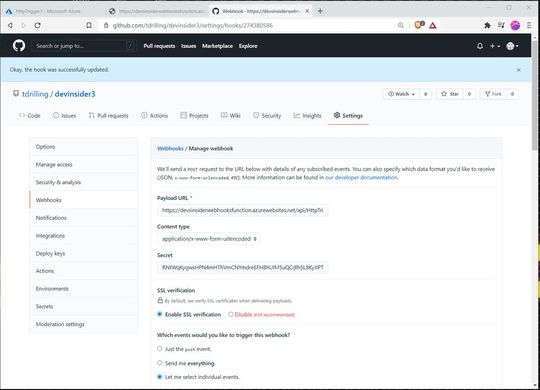Open the plus create-new menu
The height and width of the screenshot is (390, 540).
(x=495, y=46)
